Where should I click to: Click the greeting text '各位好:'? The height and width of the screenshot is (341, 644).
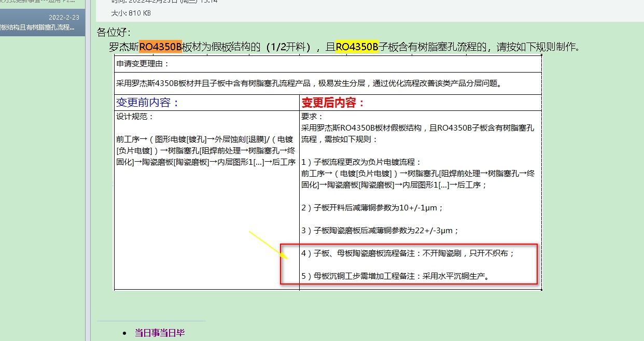coord(114,33)
